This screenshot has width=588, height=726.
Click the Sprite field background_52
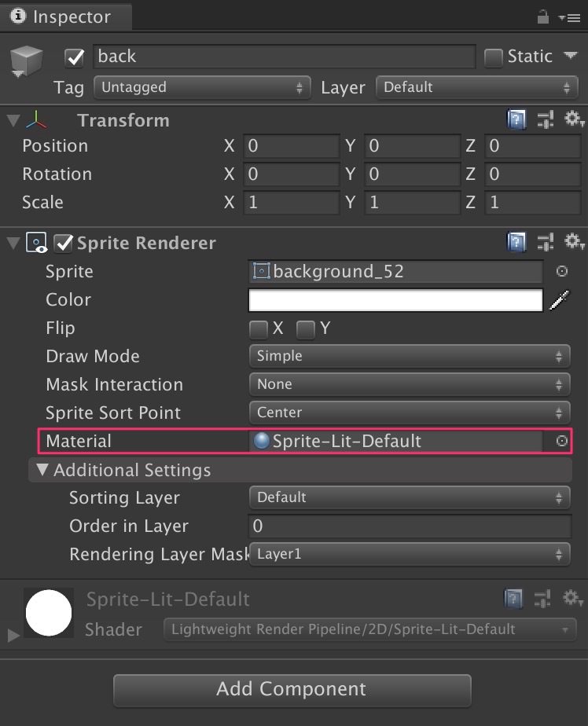(395, 271)
